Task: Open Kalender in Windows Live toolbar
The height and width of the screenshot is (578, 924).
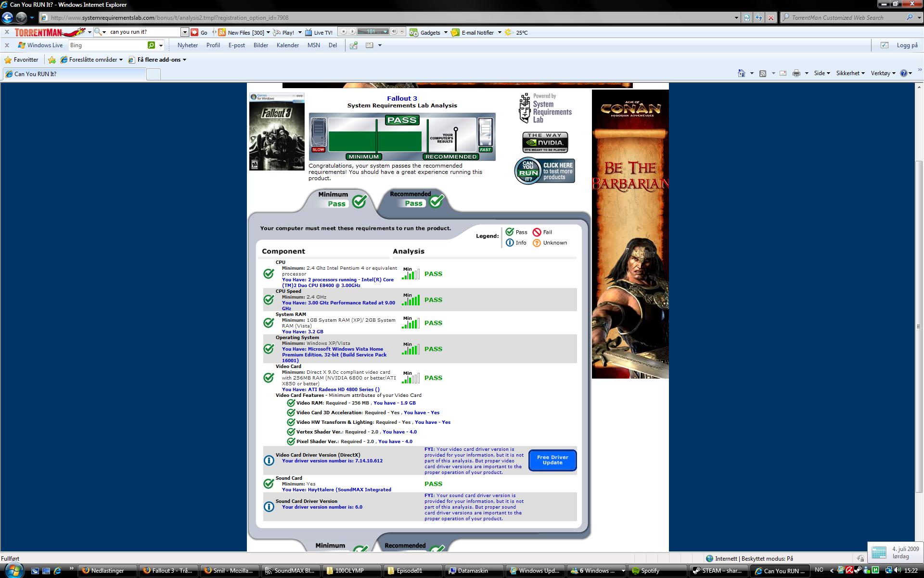Action: 288,45
